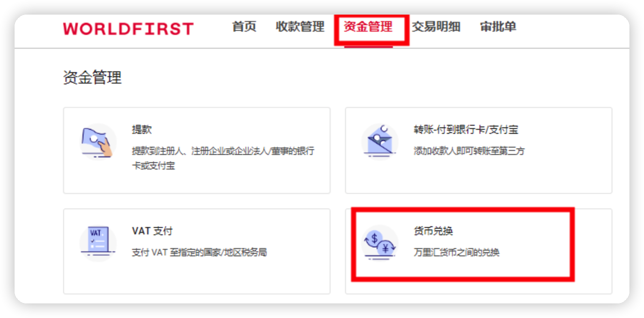The image size is (644, 318).
Task: Click the 提款 card title
Action: [142, 129]
